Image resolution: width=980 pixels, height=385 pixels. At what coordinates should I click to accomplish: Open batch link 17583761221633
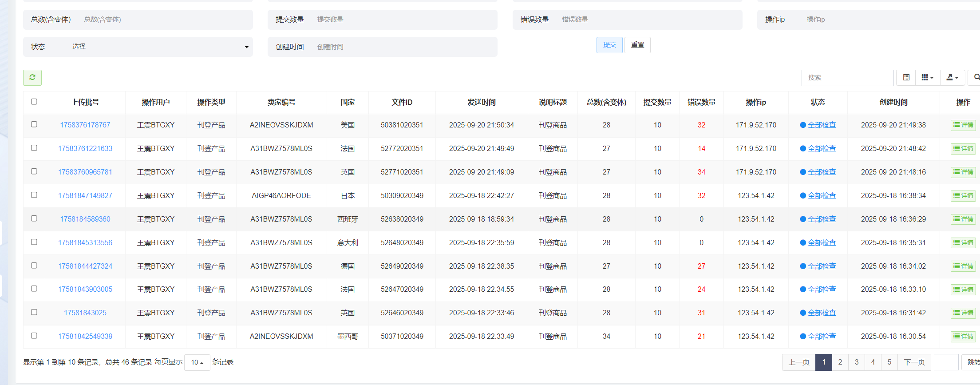pos(85,149)
